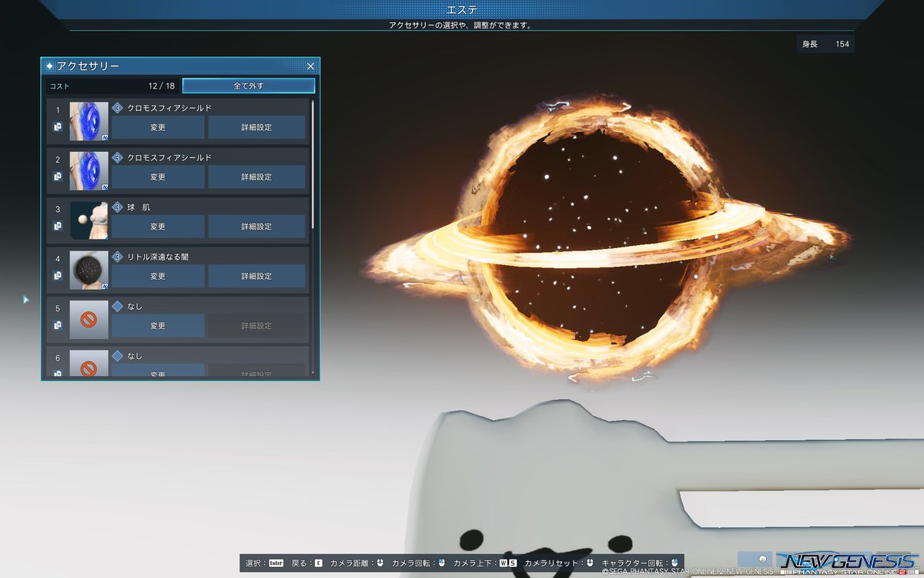Click 変更 for empty slot 5
Viewport: 924px width, 578px height.
click(x=158, y=325)
